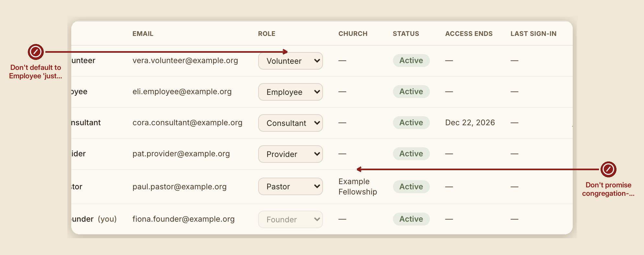Click email fiona.founder@example.org
644x255 pixels.
tap(183, 219)
